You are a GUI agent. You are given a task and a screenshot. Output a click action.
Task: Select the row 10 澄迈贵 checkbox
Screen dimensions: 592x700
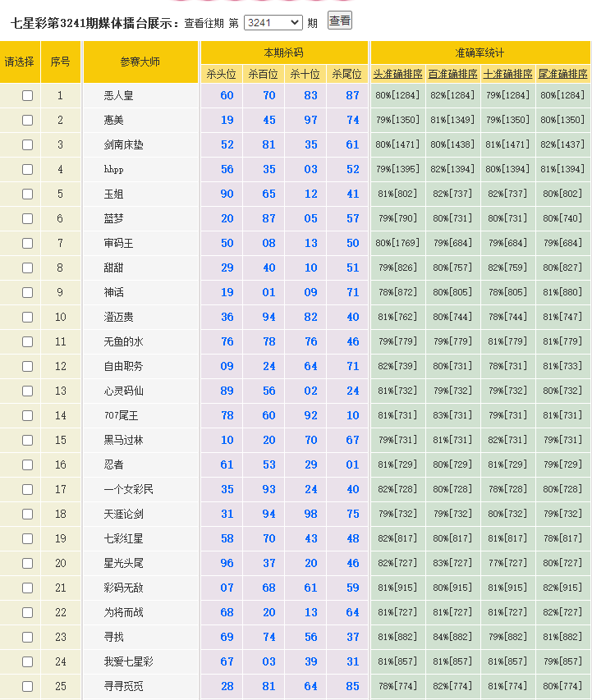28,317
